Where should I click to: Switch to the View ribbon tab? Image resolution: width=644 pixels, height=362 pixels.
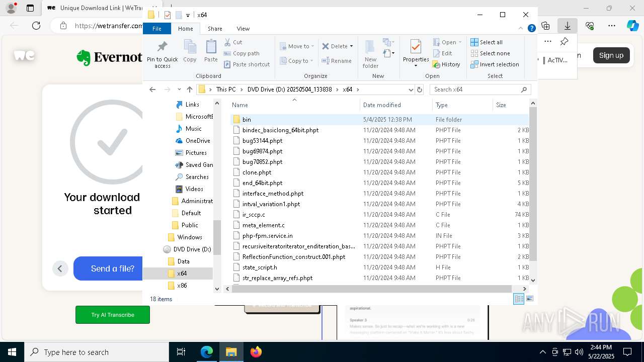coord(243,29)
